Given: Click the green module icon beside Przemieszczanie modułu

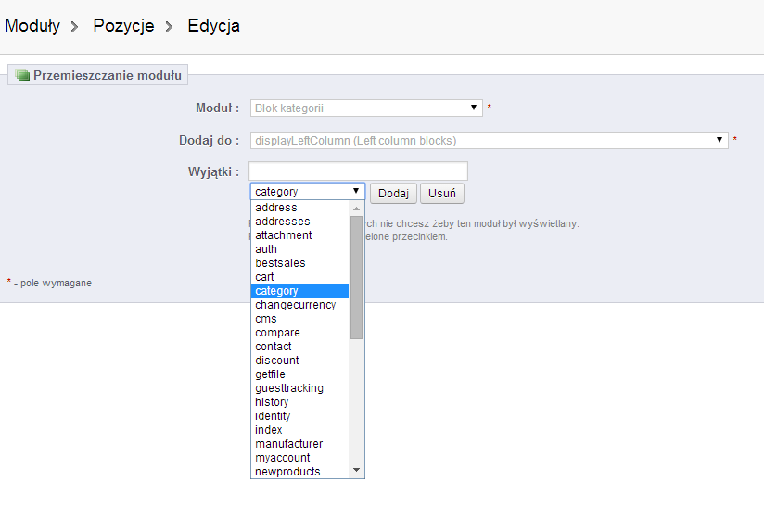Looking at the screenshot, I should click(22, 75).
